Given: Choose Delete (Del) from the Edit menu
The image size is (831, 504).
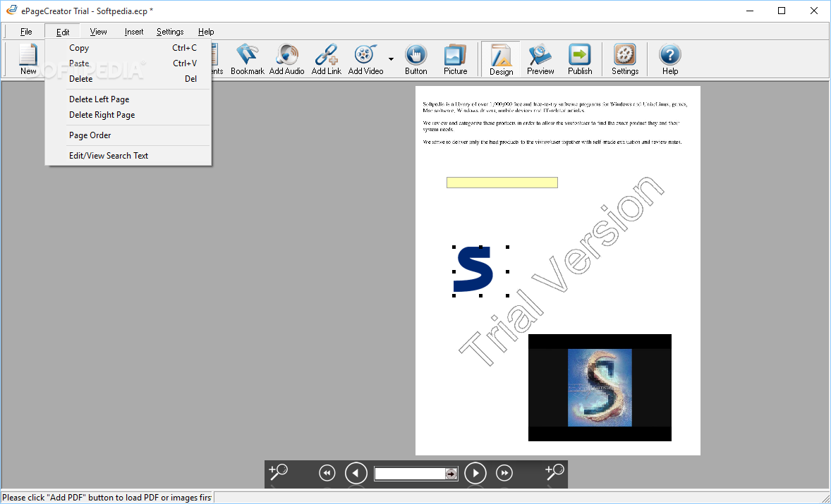Looking at the screenshot, I should click(128, 79).
